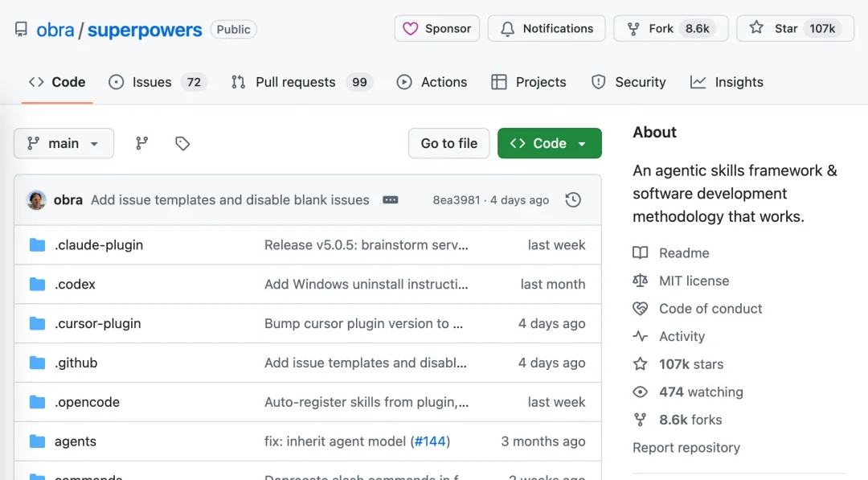
Task: Open the Actions tab
Action: click(x=432, y=82)
